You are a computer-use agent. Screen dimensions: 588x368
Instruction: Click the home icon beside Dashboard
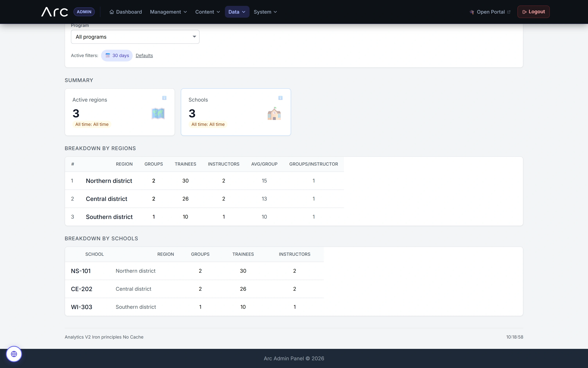click(112, 12)
